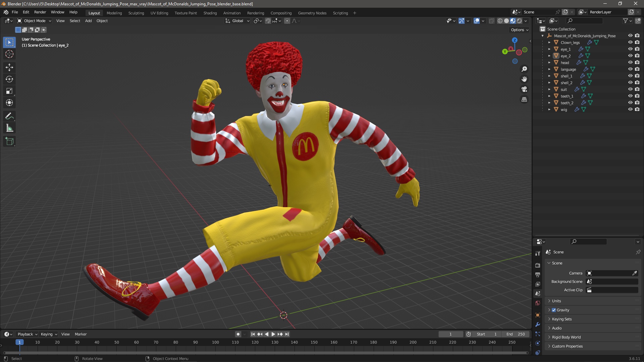Click the Keying menu in timeline
The image size is (644, 362).
(x=49, y=334)
